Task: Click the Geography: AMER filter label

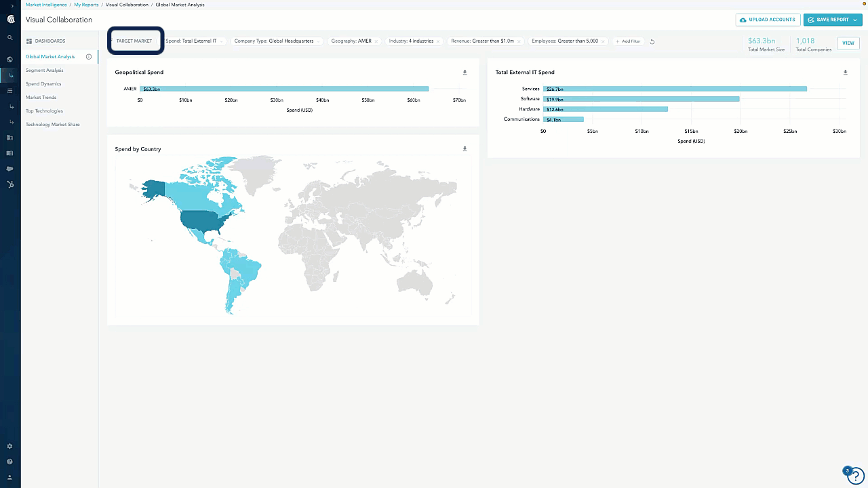Action: (x=351, y=41)
